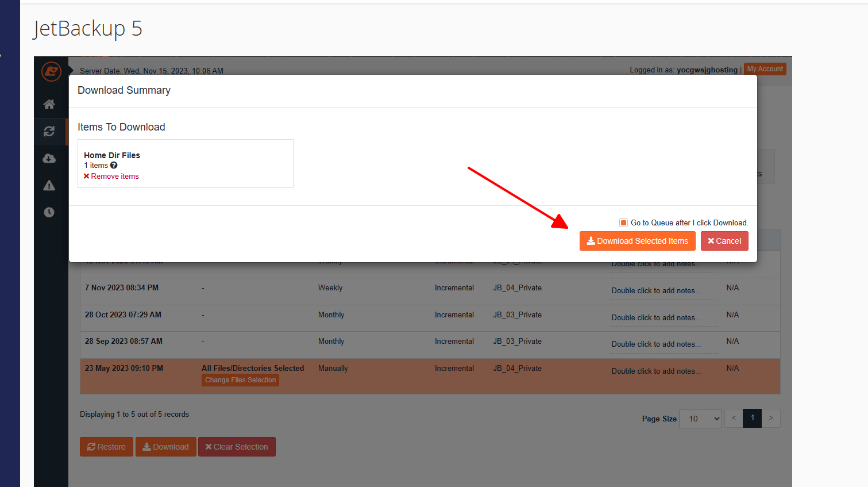868x487 pixels.
Task: Click the "Download Selected Items" button
Action: pyautogui.click(x=638, y=241)
